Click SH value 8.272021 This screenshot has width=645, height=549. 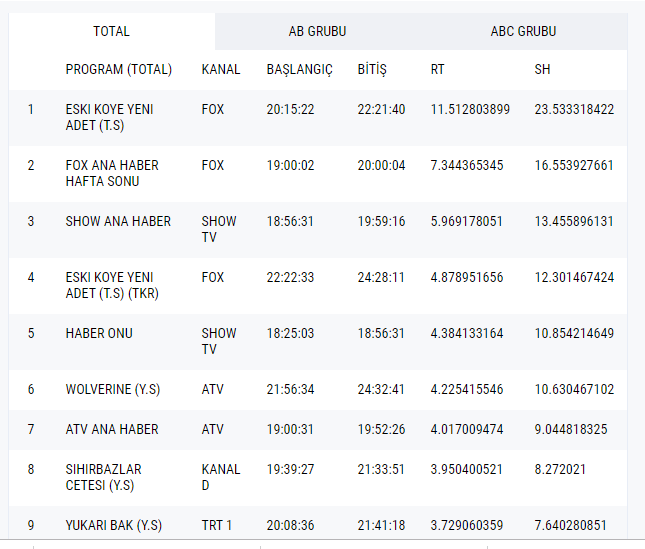(x=560, y=469)
